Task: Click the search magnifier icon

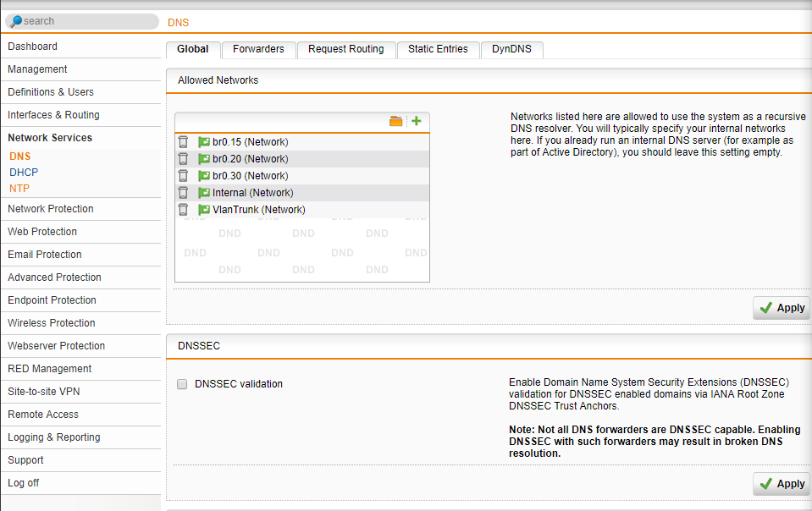Action: click(19, 20)
